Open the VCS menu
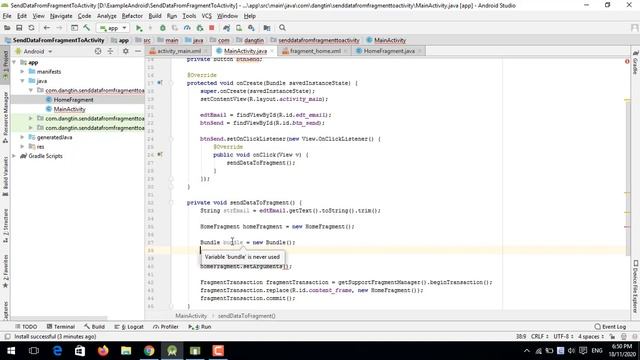The width and height of the screenshot is (640, 360). point(207,16)
